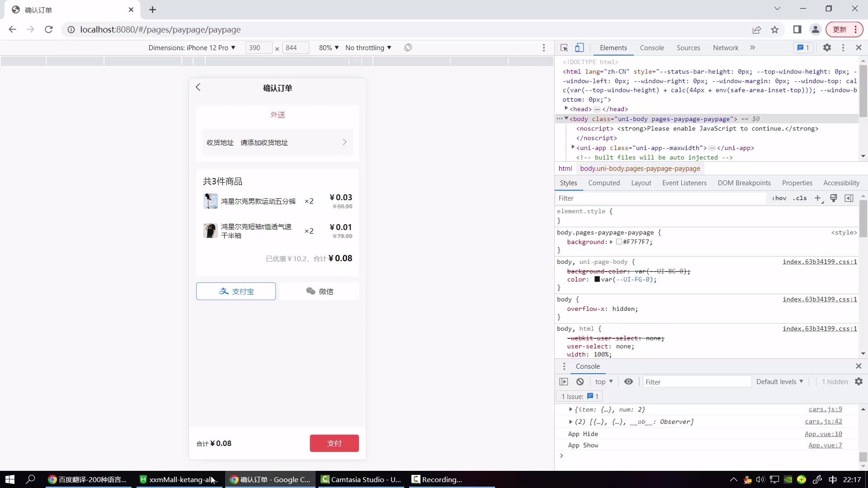868x488 pixels.
Task: Toggle device toolbar emulation icon
Action: pyautogui.click(x=579, y=48)
